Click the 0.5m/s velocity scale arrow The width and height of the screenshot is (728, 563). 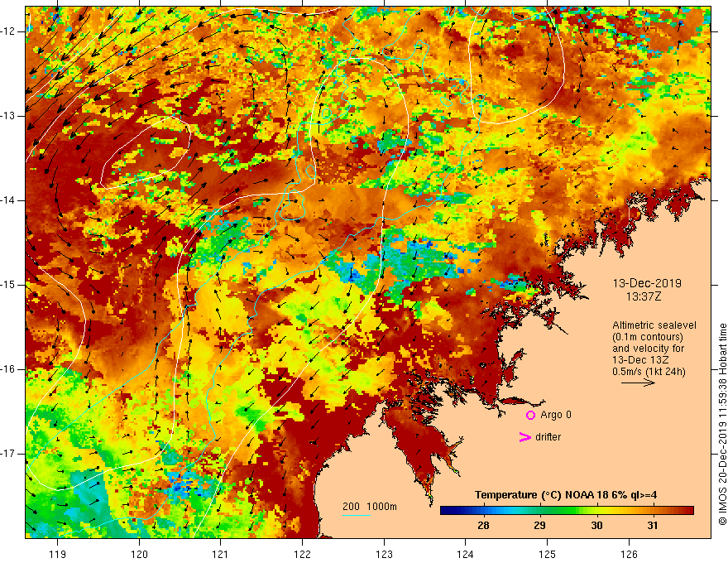[638, 383]
